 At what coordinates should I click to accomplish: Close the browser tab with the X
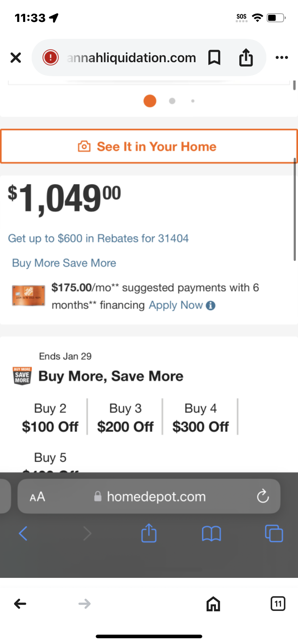tap(16, 57)
